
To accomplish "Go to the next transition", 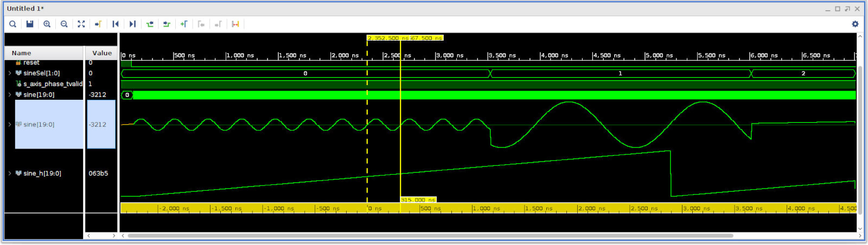I will [167, 24].
